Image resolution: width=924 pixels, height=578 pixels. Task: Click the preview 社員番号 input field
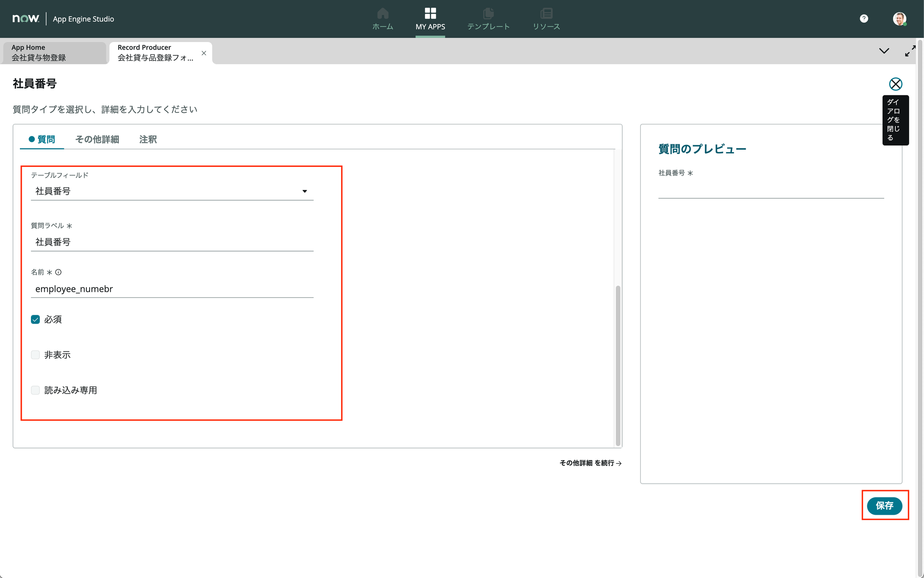tap(771, 190)
